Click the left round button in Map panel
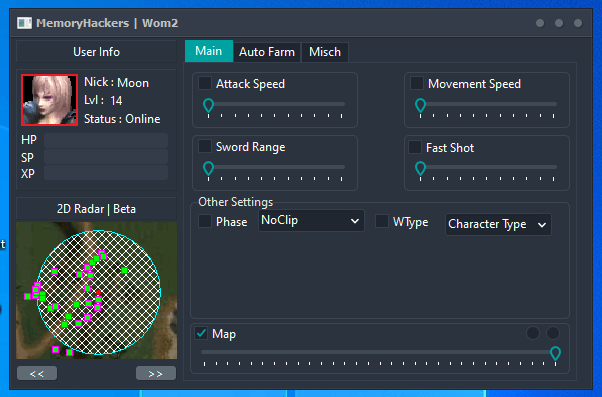The image size is (602, 397). (x=533, y=333)
